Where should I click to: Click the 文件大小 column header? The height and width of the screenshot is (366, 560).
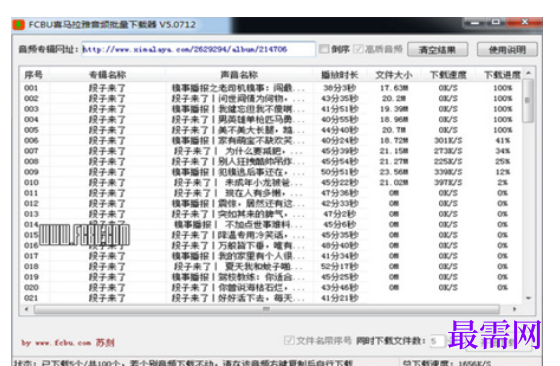click(x=394, y=75)
